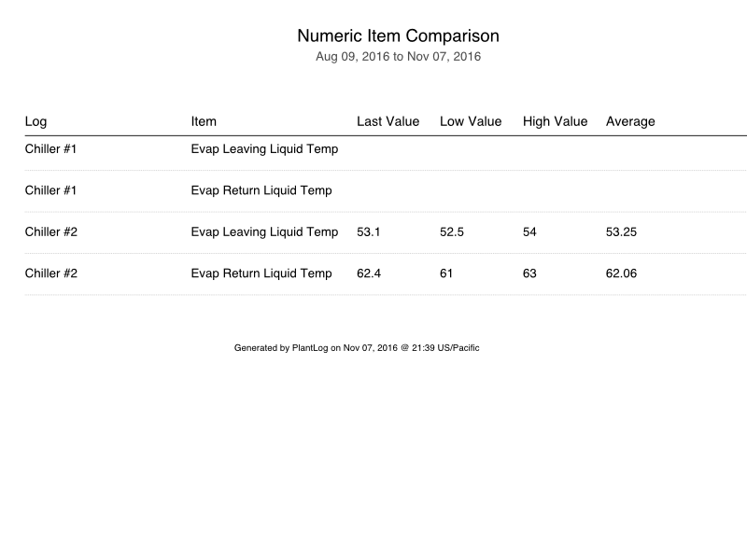Click the 'Low Value' column header
Viewport: 747px width, 560px height.
[x=471, y=121]
